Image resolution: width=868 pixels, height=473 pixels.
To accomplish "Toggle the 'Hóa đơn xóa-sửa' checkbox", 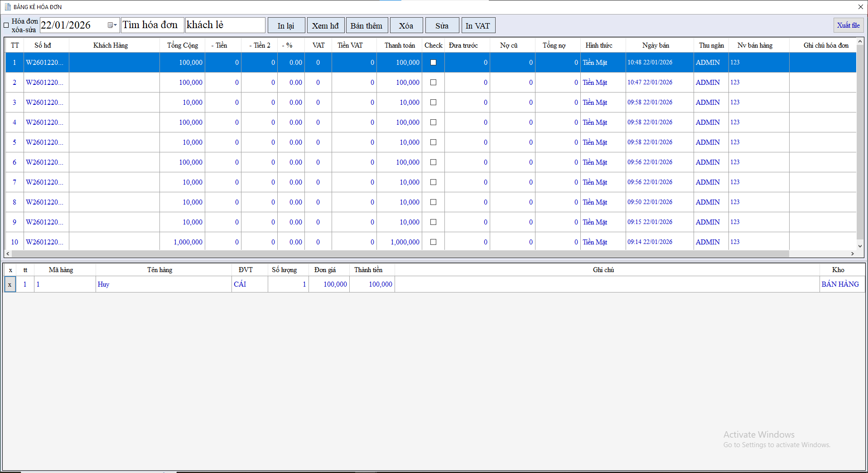I will click(x=6, y=25).
